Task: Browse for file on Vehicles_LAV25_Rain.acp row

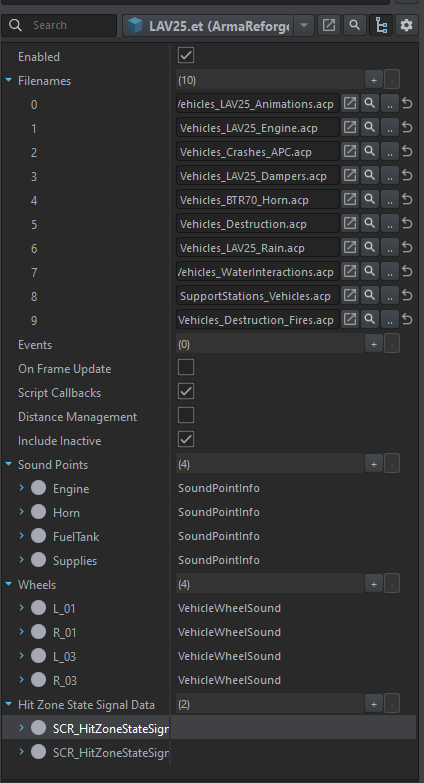Action: tap(390, 248)
